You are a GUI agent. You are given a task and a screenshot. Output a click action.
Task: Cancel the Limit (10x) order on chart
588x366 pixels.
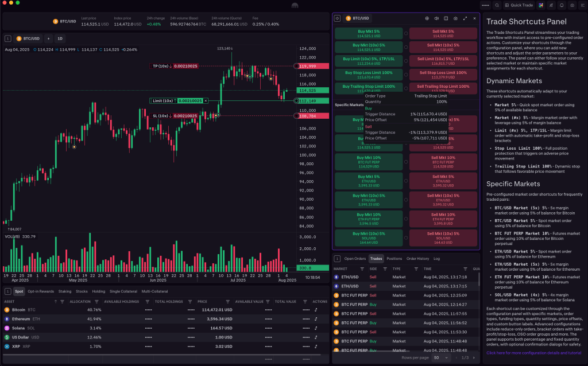(x=205, y=101)
